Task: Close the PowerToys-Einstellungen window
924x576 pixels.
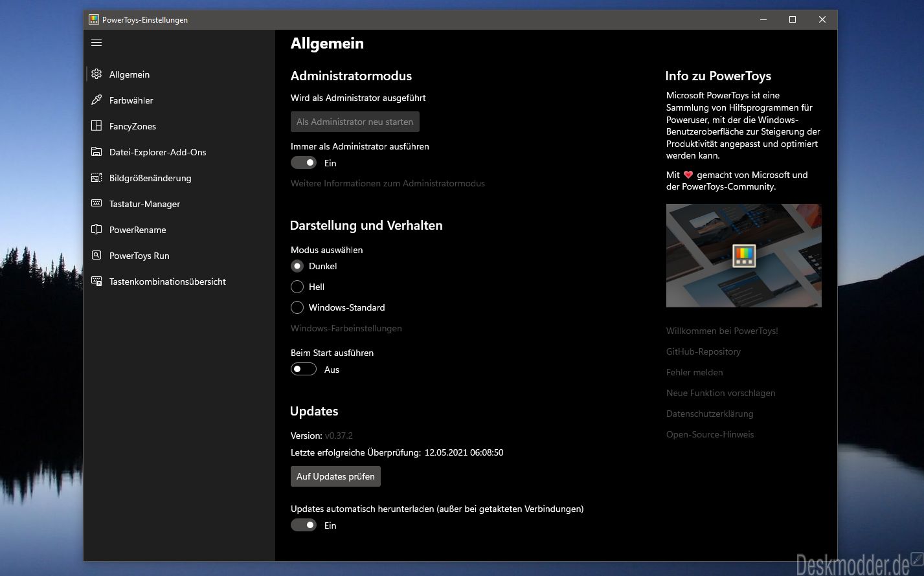Action: point(822,19)
